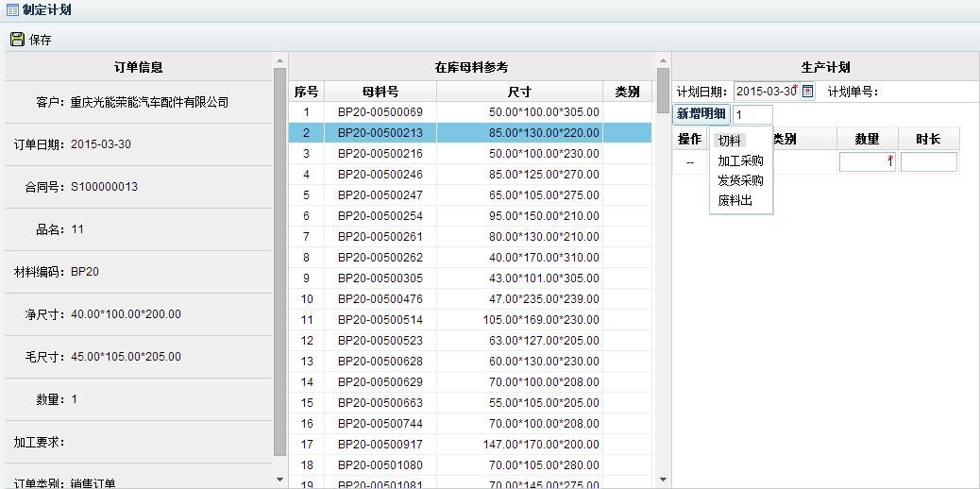The image size is (980, 489).
Task: Click material code value BP20
Action: click(x=85, y=272)
